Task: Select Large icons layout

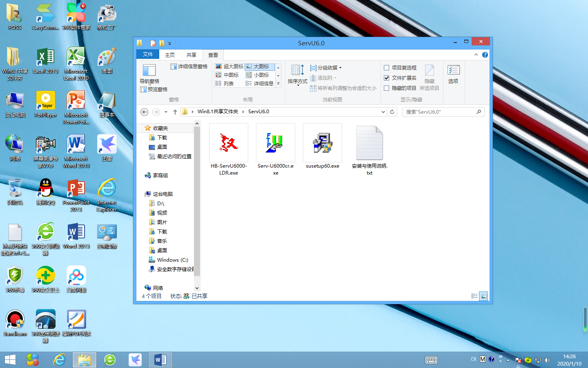Action: (x=260, y=67)
